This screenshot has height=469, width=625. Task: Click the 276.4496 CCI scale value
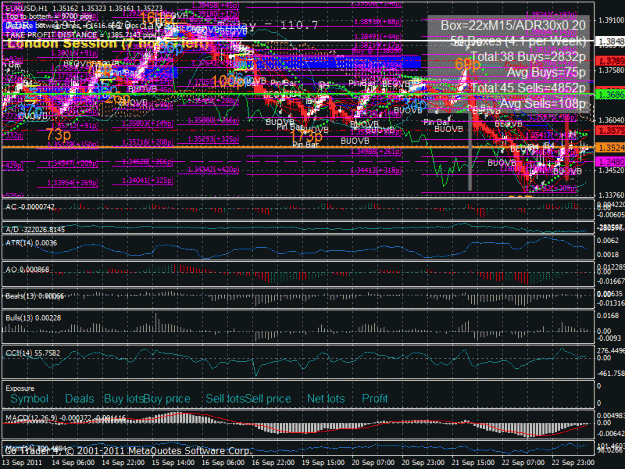611,351
